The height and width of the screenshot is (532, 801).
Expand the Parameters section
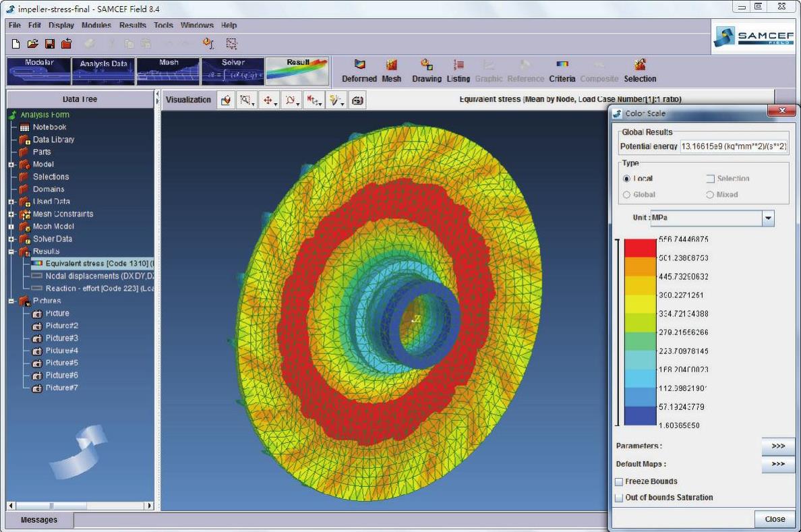(x=778, y=446)
